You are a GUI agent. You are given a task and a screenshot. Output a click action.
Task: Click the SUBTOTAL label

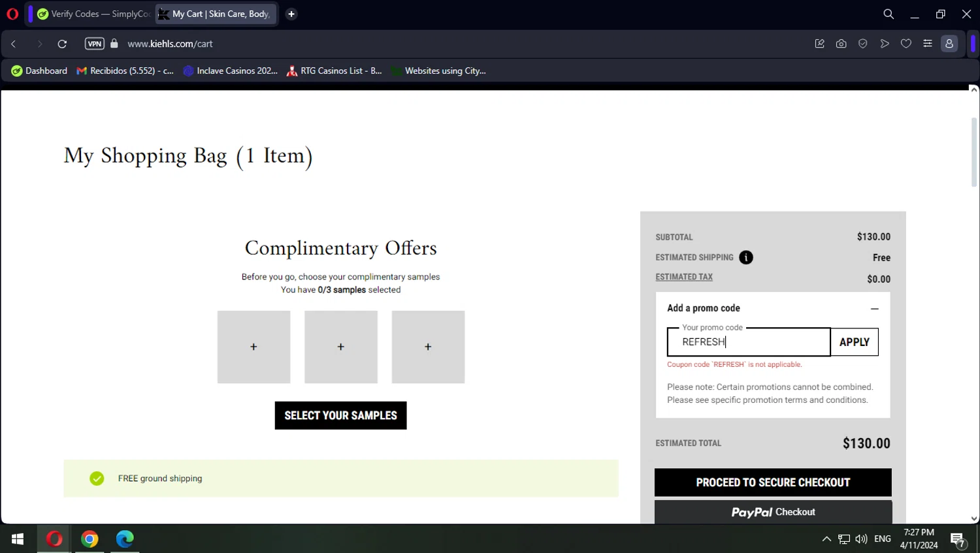[x=674, y=237]
